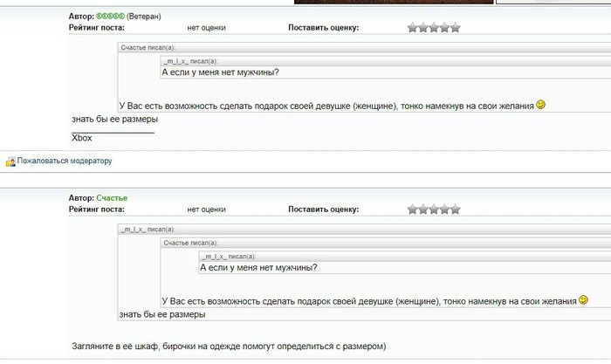
Task: Open the Счастье author profile link
Action: [x=112, y=198]
